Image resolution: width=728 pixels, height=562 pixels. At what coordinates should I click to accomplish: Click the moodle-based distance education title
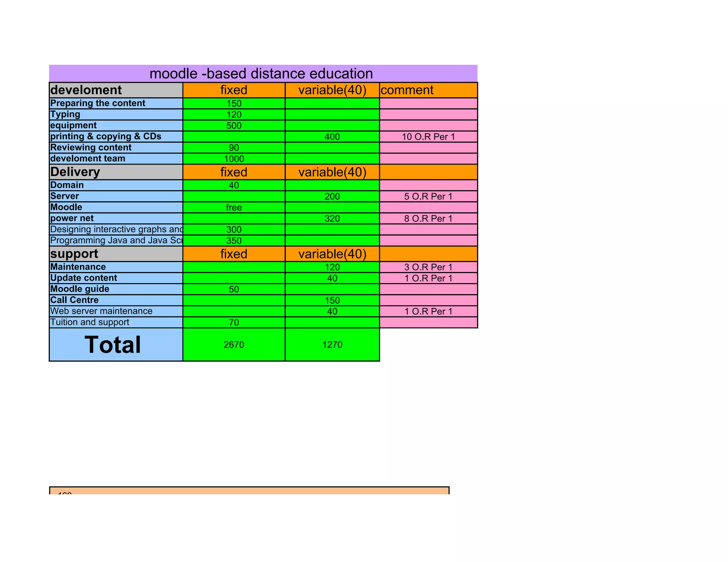(x=261, y=74)
